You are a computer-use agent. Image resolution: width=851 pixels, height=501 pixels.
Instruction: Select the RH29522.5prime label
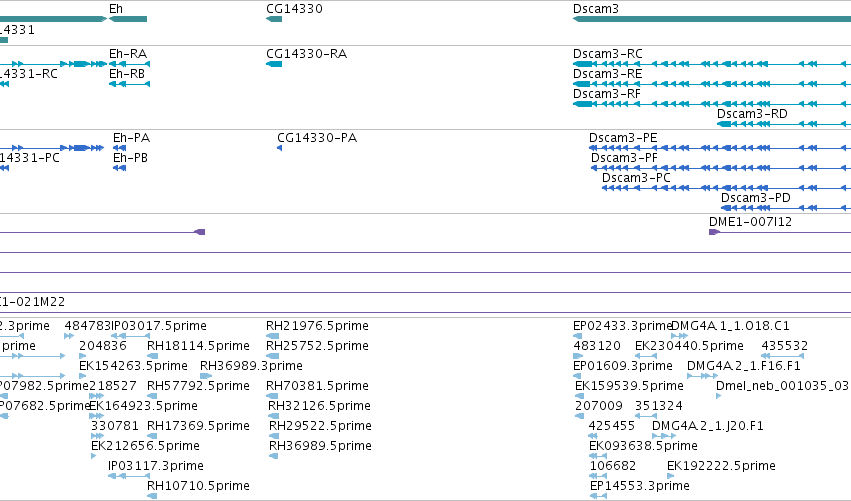pos(320,427)
